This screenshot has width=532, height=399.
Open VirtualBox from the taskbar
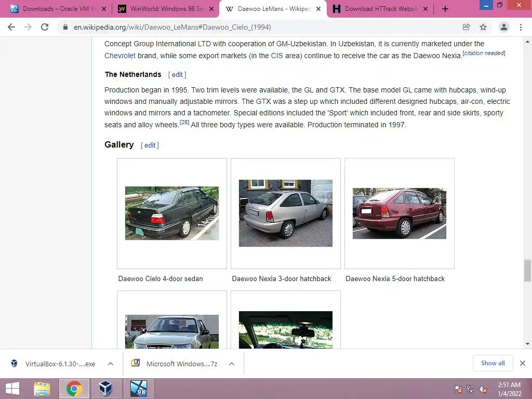click(105, 389)
